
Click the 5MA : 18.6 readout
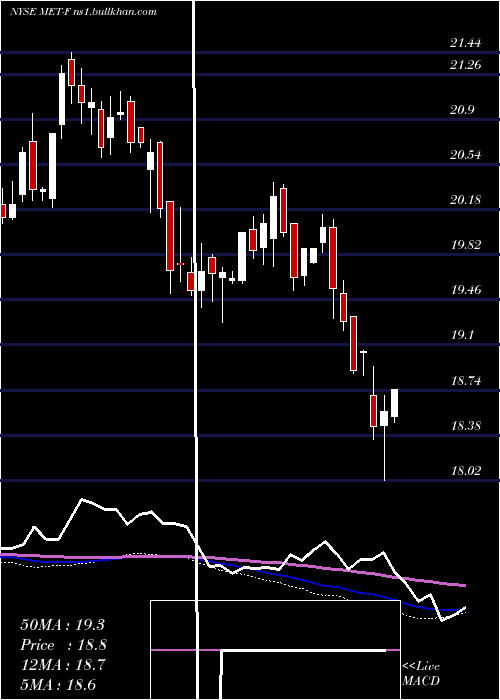point(58,685)
